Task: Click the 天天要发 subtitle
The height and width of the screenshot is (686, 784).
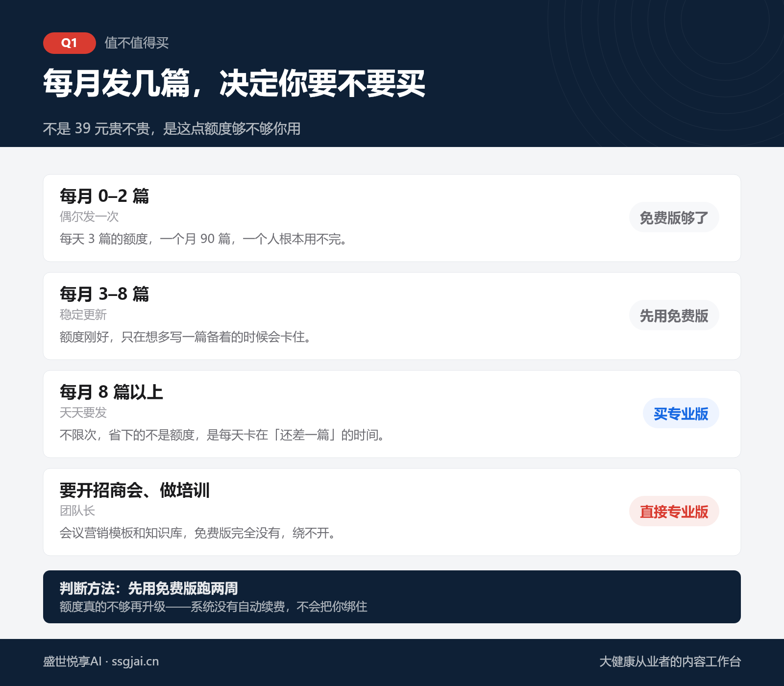Action: (x=83, y=413)
